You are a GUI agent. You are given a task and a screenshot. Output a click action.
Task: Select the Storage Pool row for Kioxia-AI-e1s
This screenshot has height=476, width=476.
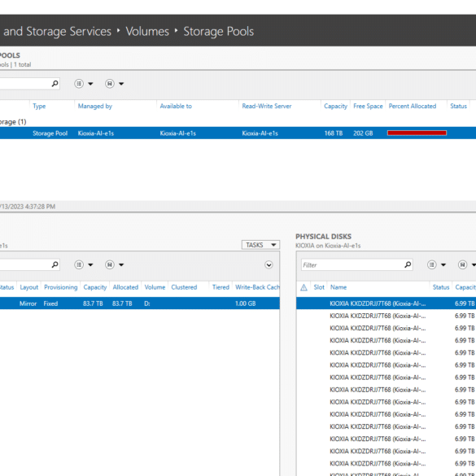point(238,133)
